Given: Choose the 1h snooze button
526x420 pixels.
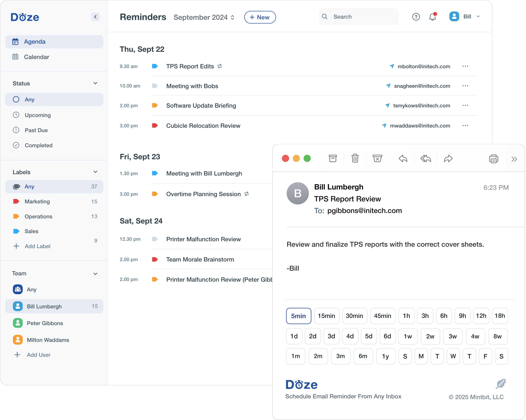Looking at the screenshot, I should click(x=406, y=316).
